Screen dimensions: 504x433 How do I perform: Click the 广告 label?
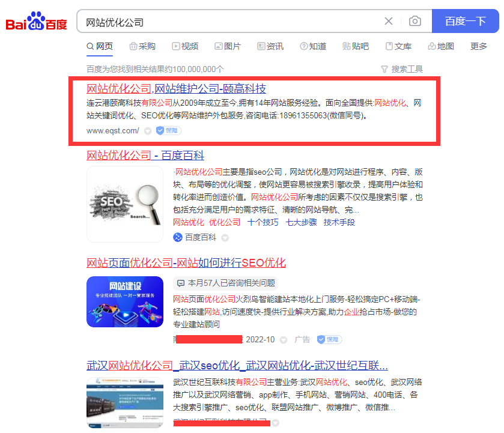(x=302, y=340)
